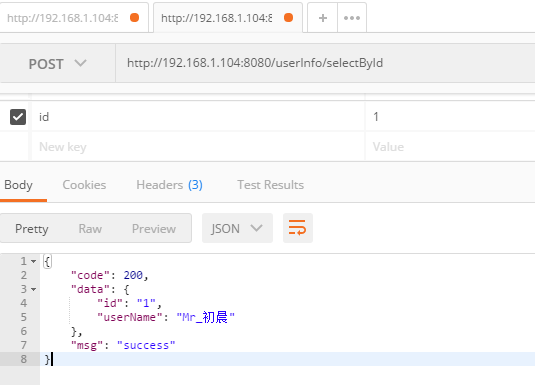The height and width of the screenshot is (385, 535).
Task: Click the "id": "1" line in response
Action: point(129,303)
